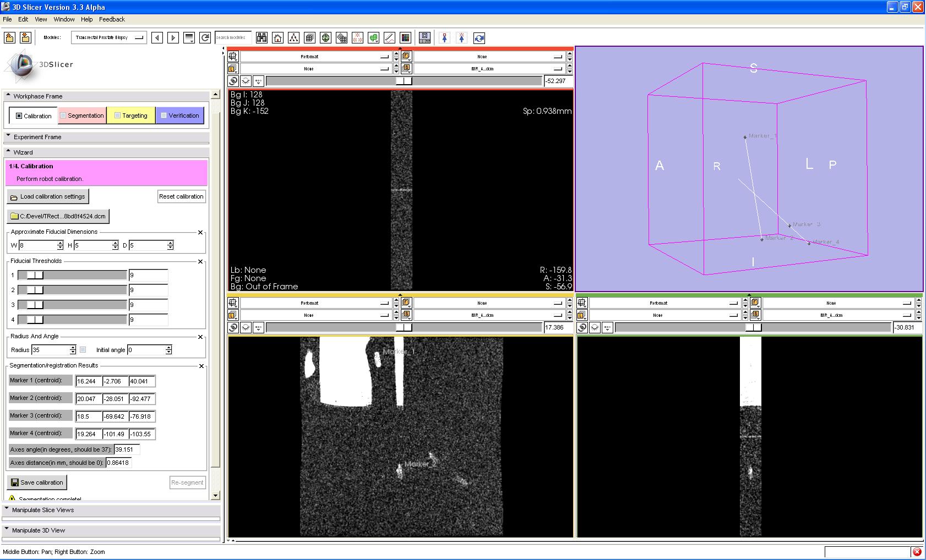Select the Segmentation workphase radio button
Image resolution: width=926 pixels, height=560 pixels.
(x=82, y=116)
